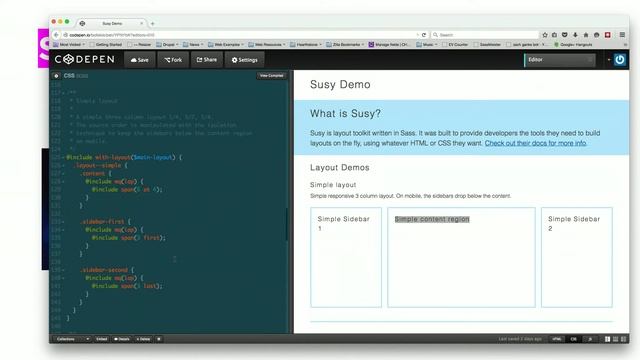
Task: Click the site identity icon in URL bar
Action: [65, 35]
